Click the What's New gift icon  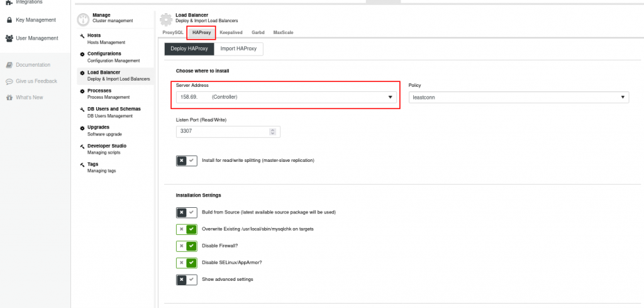coord(9,98)
